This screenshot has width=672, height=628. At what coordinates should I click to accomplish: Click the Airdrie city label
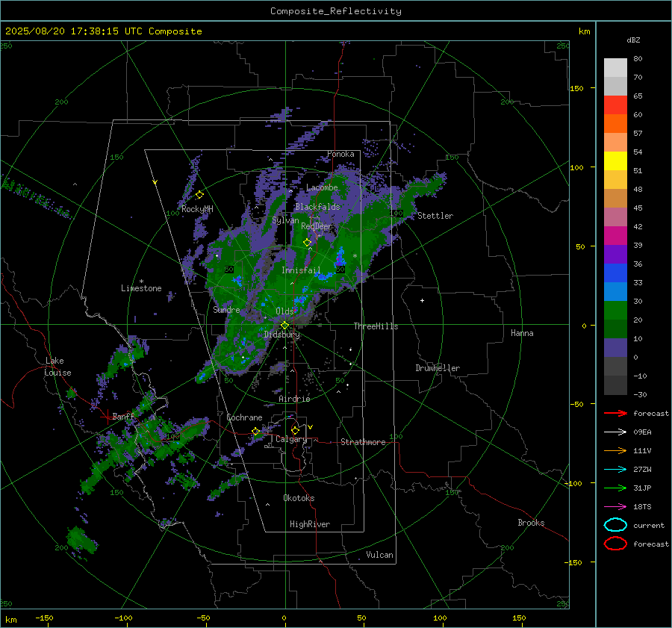point(294,399)
